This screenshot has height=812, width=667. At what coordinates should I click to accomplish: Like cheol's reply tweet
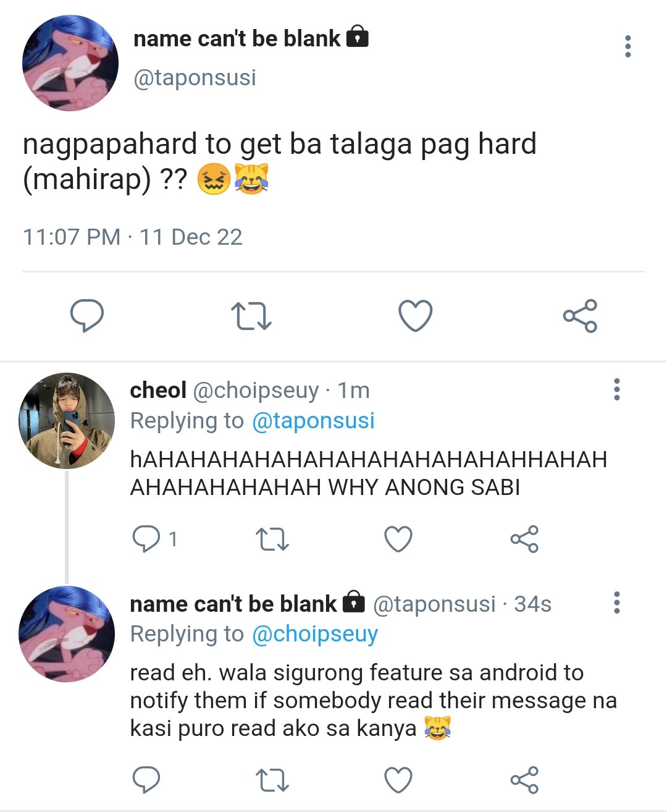(x=398, y=539)
